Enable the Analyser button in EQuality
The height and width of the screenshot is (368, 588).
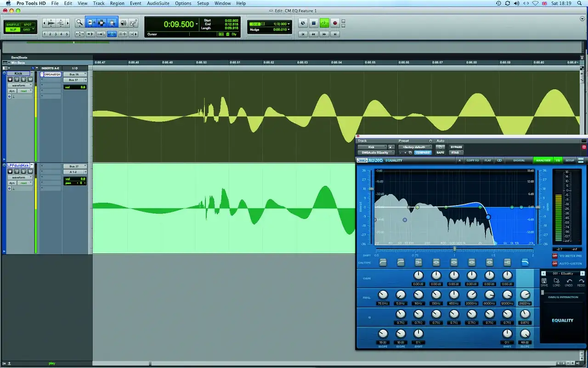542,161
